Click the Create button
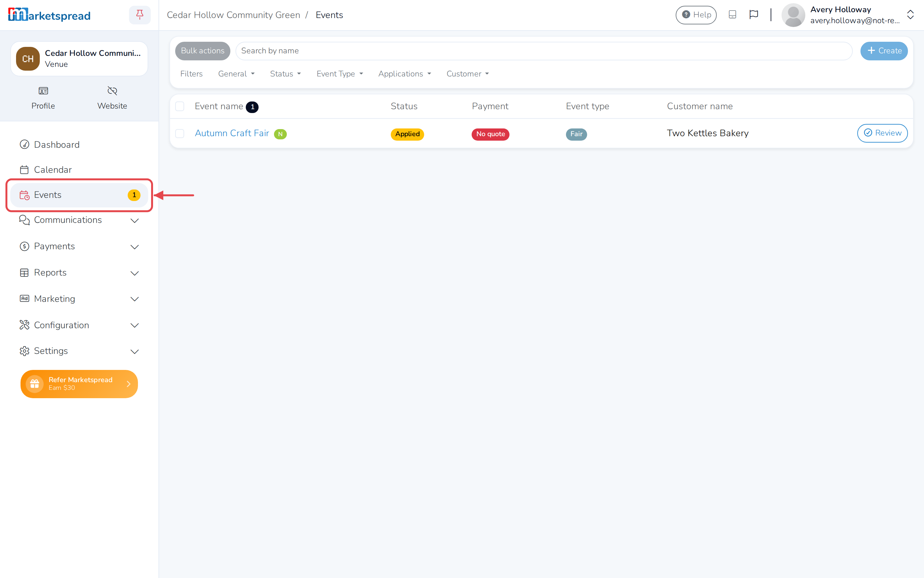Viewport: 924px width, 578px height. [x=884, y=51]
